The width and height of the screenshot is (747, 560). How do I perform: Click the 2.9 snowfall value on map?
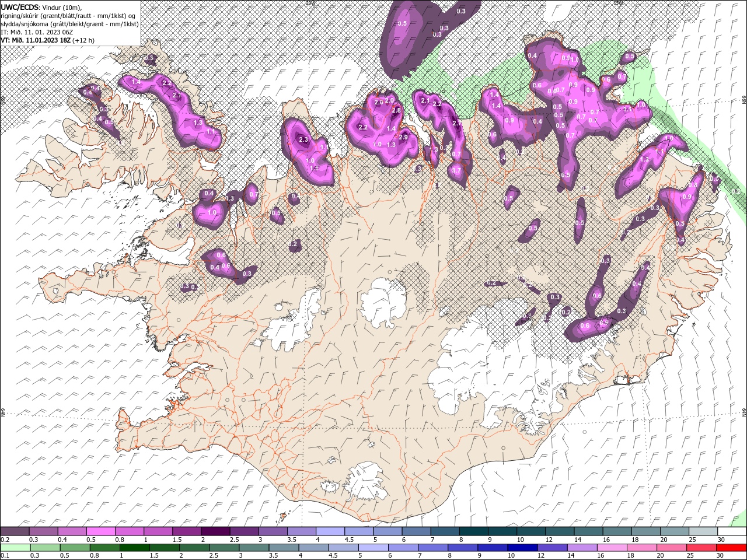(x=403, y=137)
